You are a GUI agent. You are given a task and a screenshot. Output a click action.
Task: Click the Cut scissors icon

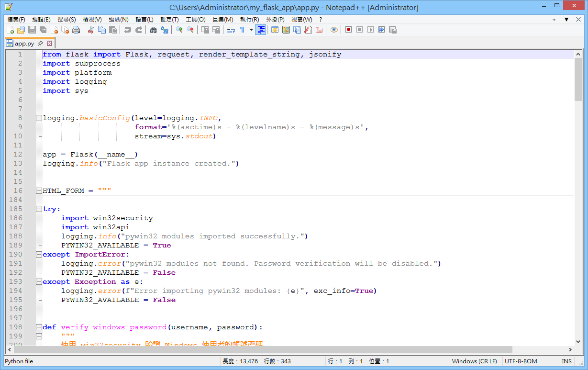coord(90,30)
